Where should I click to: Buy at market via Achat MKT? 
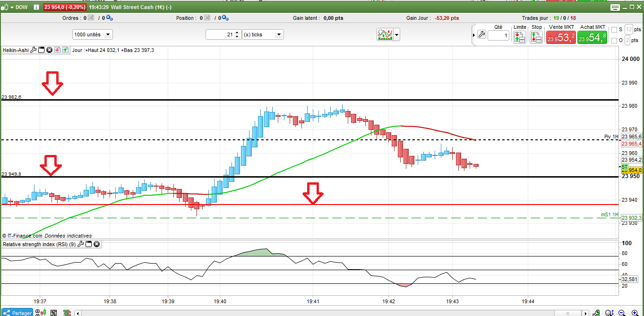[x=592, y=37]
